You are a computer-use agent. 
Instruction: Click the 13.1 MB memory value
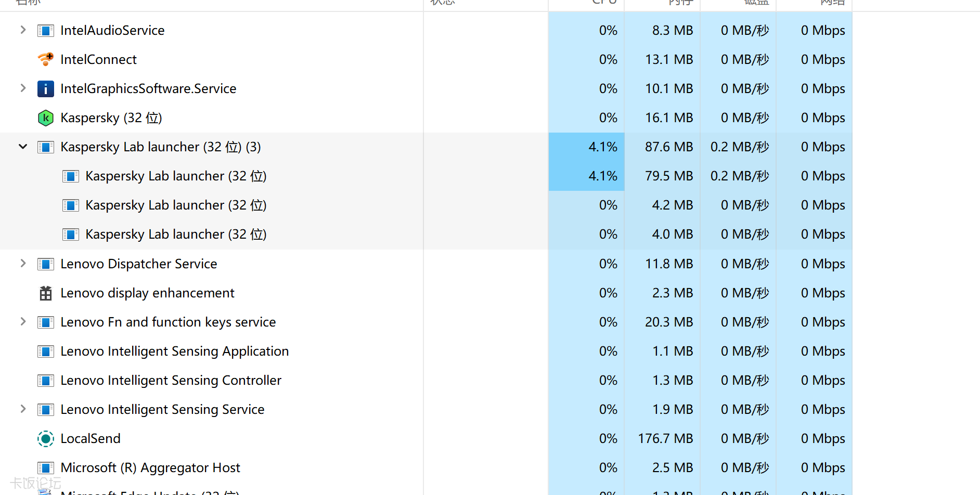pos(669,60)
